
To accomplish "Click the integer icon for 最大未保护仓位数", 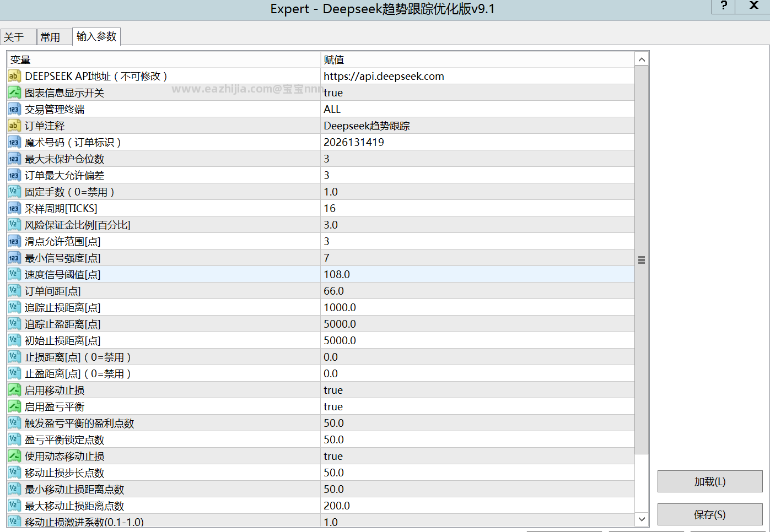I will [x=14, y=159].
